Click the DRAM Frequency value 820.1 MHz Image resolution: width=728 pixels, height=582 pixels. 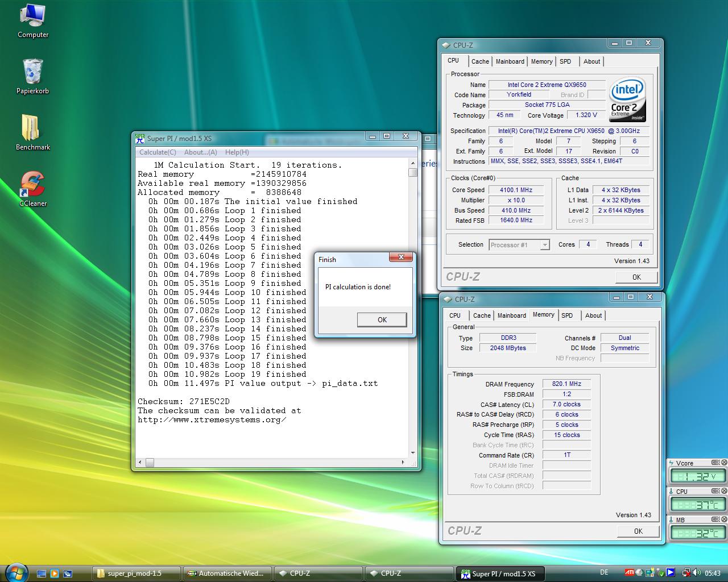point(566,384)
